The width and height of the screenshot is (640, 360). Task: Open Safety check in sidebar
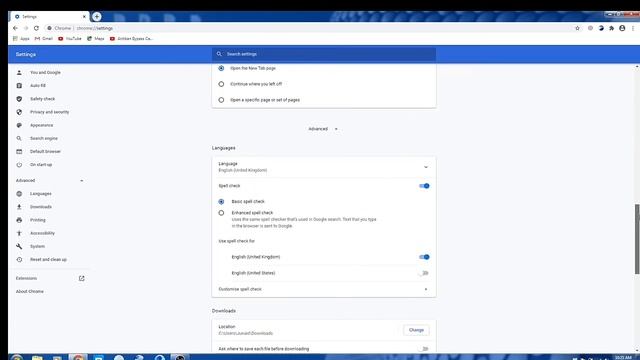42,99
